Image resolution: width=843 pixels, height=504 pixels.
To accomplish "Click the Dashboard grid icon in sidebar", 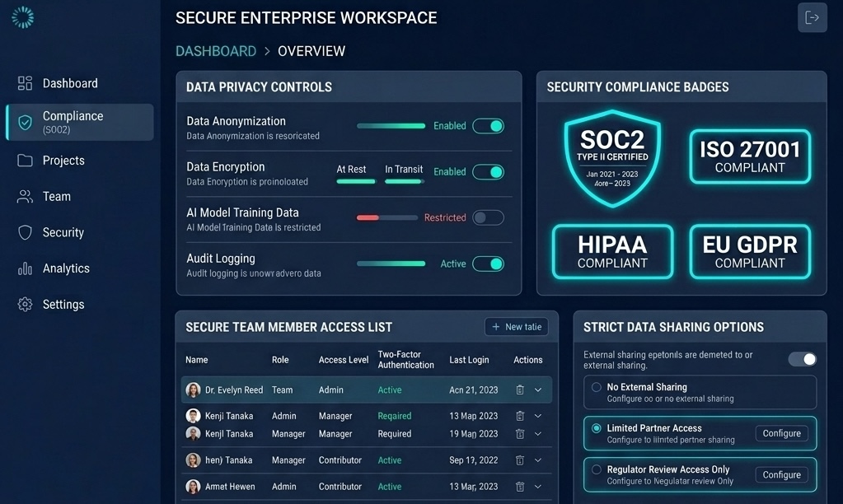I will click(25, 82).
